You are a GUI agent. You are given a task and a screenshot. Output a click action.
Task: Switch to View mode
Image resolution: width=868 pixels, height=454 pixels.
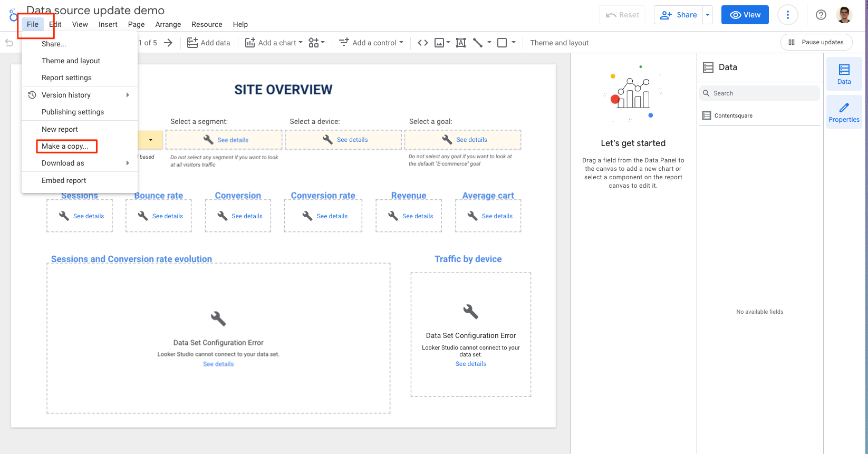point(745,15)
